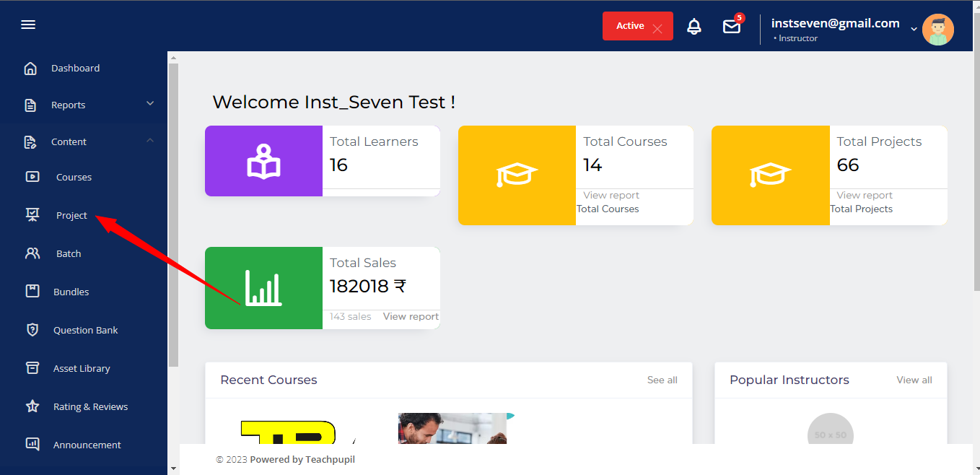Click the Question Bank shield icon
The image size is (980, 475).
coord(32,330)
